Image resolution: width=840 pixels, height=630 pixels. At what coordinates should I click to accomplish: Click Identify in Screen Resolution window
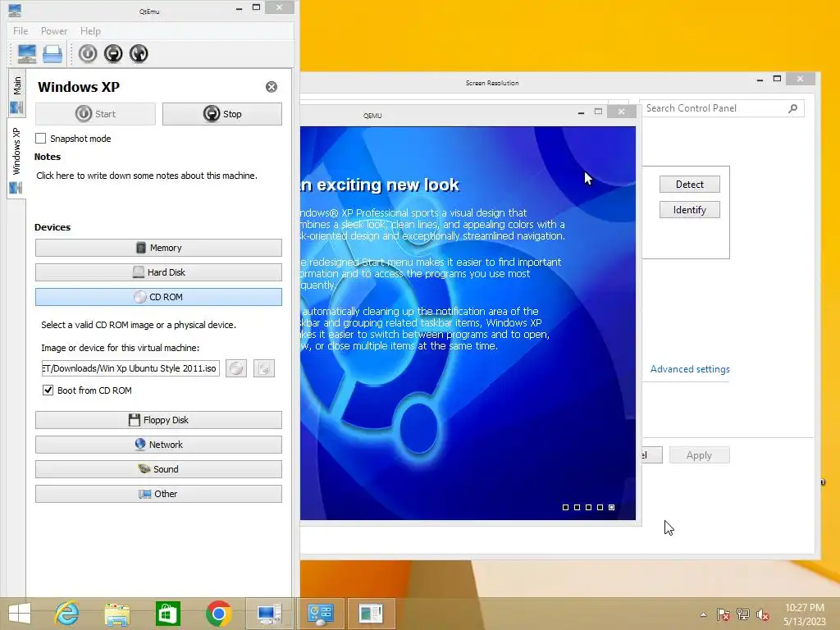coord(689,210)
